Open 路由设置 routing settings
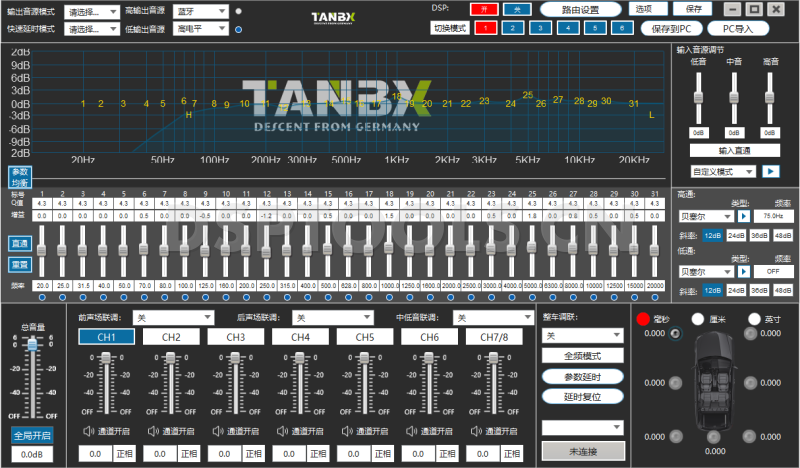 (581, 10)
